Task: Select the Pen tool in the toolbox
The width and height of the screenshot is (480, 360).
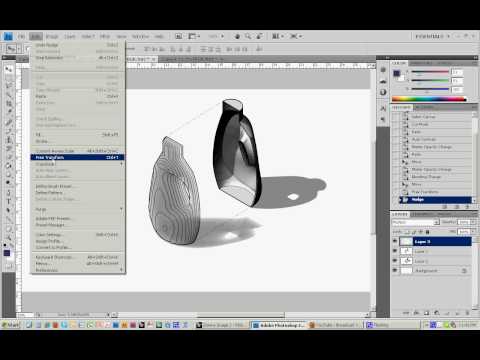Action: (8, 192)
